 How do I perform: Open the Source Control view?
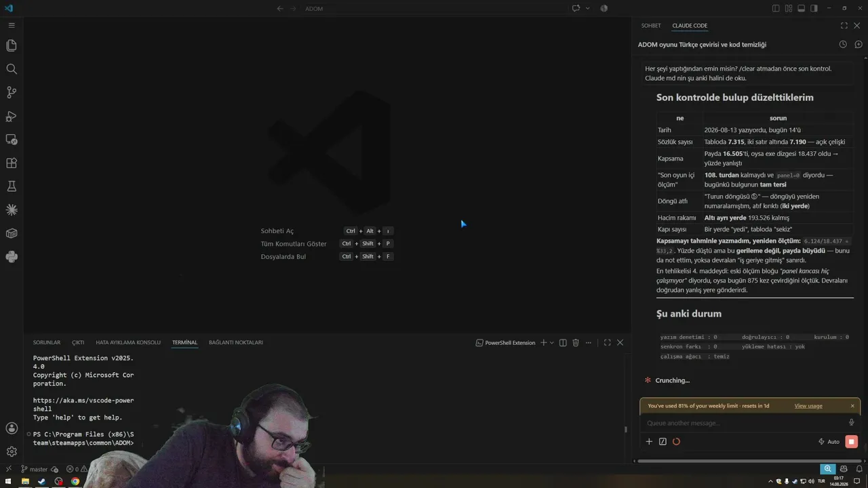click(x=12, y=92)
